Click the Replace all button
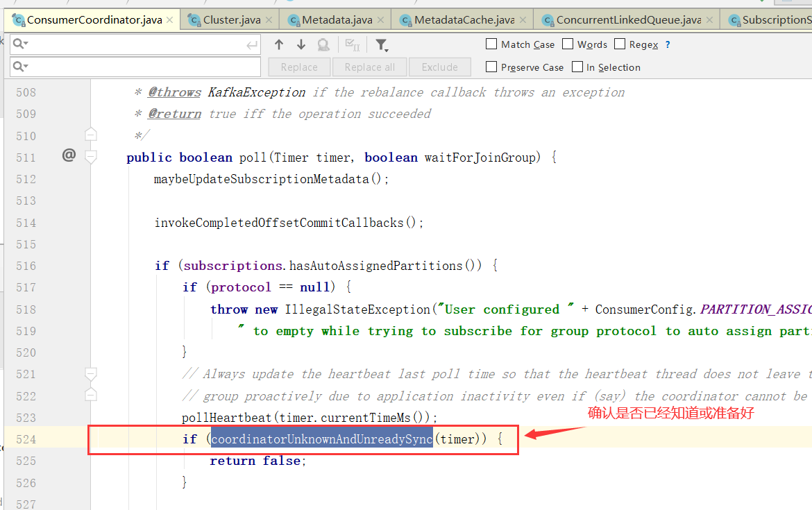 370,67
